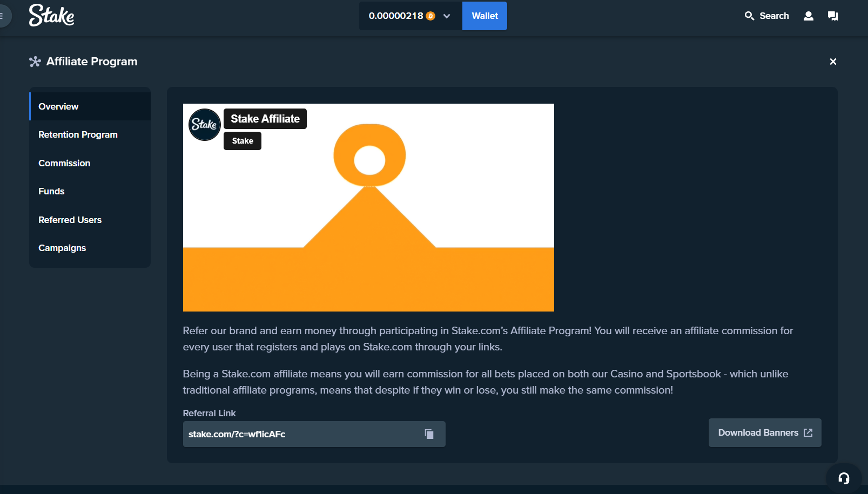Click the Bitcoin balance amount

click(396, 16)
